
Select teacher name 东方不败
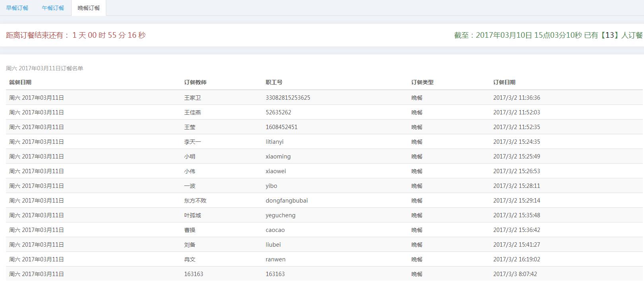click(x=195, y=201)
